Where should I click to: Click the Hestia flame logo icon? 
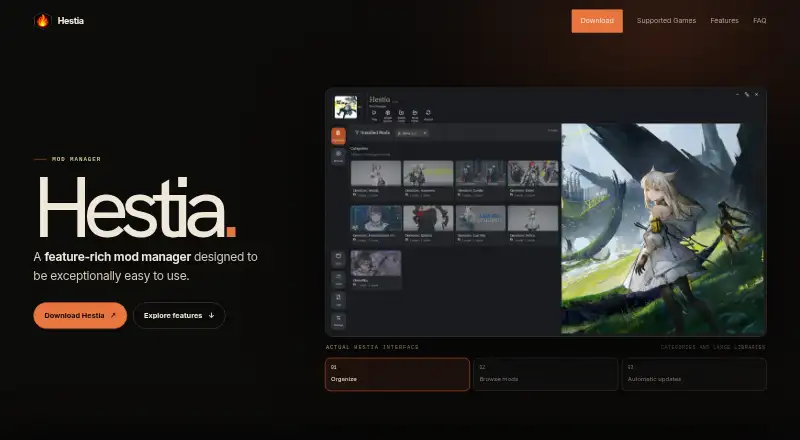42,20
